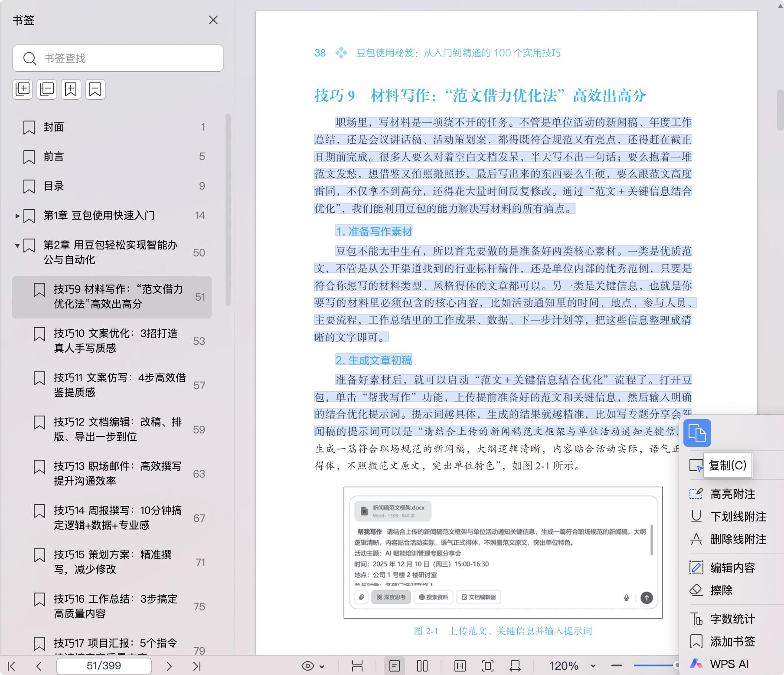Image resolution: width=784 pixels, height=675 pixels.
Task: Click the bookmark search field
Action: point(118,58)
